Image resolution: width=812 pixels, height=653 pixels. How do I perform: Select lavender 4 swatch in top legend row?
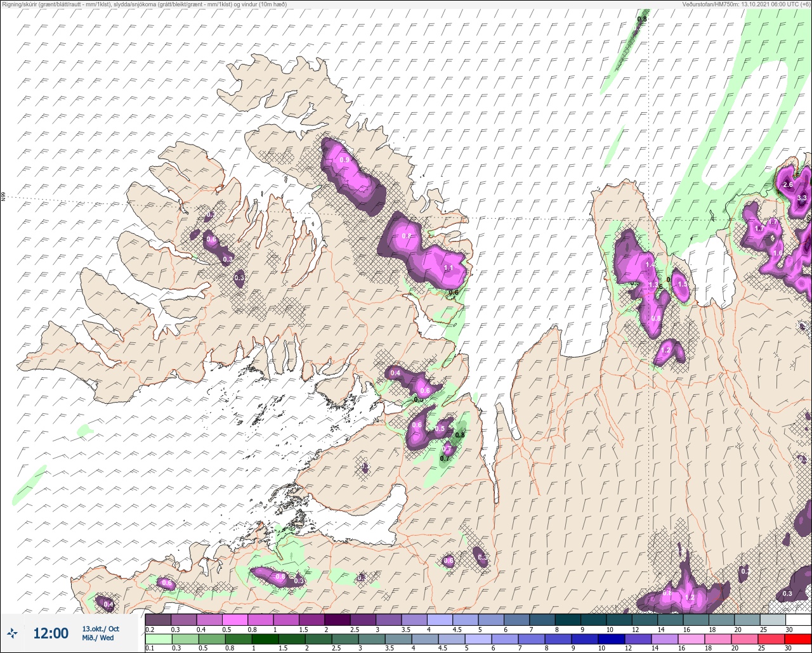[x=440, y=619]
